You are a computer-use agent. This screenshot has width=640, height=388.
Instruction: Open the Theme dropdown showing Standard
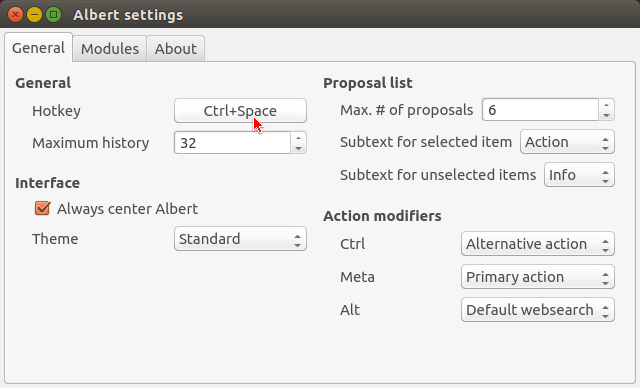pos(240,239)
